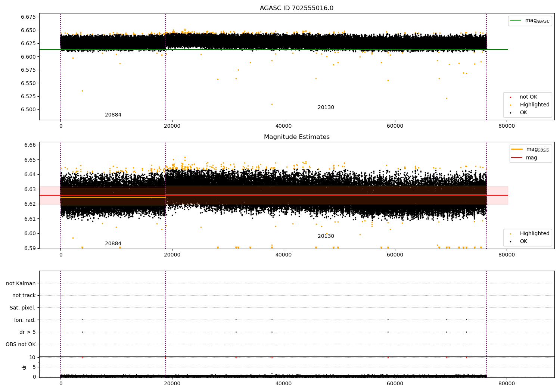Click the title 'AGASC ID 702555016.0'
This screenshot has height=392, width=560.
click(x=296, y=8)
